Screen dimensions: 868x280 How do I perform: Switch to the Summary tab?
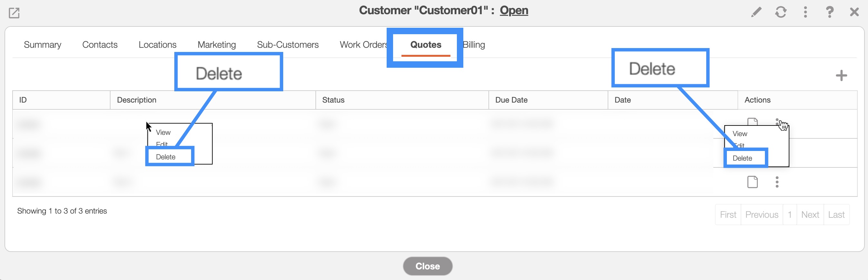pyautogui.click(x=43, y=45)
